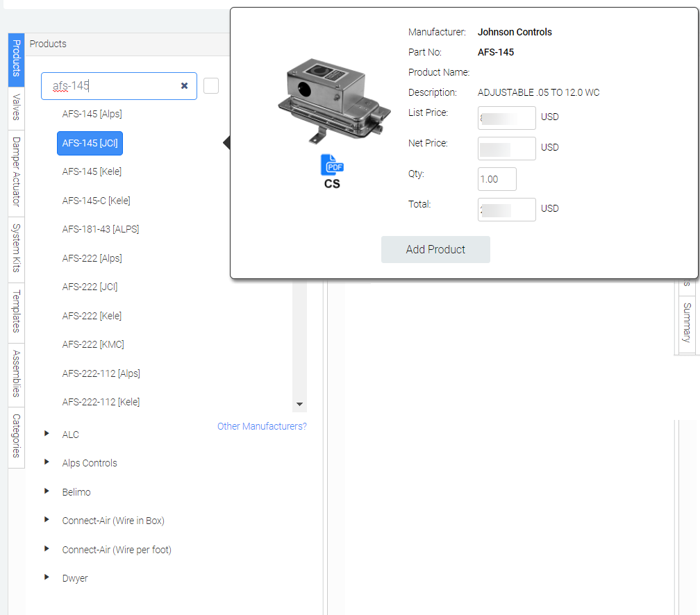Click the AFS-145 part number text
Image resolution: width=700 pixels, height=615 pixels.
point(496,52)
